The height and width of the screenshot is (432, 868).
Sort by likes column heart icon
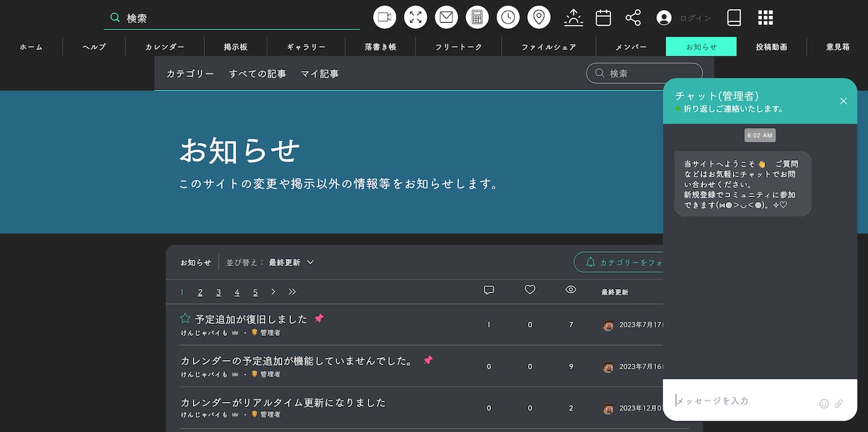tap(530, 290)
